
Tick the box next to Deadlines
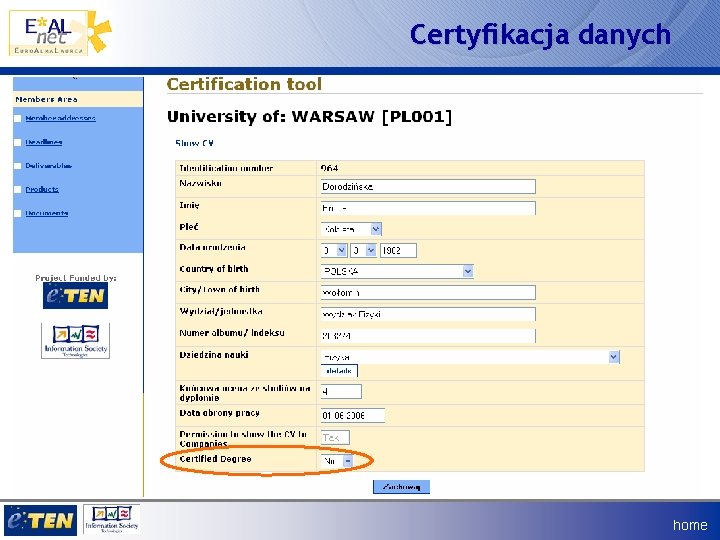tap(17, 142)
